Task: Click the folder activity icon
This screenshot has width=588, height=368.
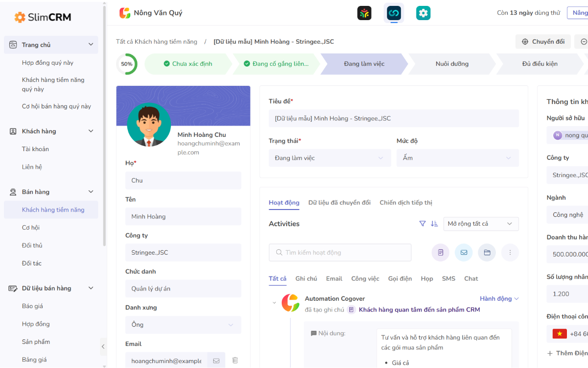Action: point(487,253)
